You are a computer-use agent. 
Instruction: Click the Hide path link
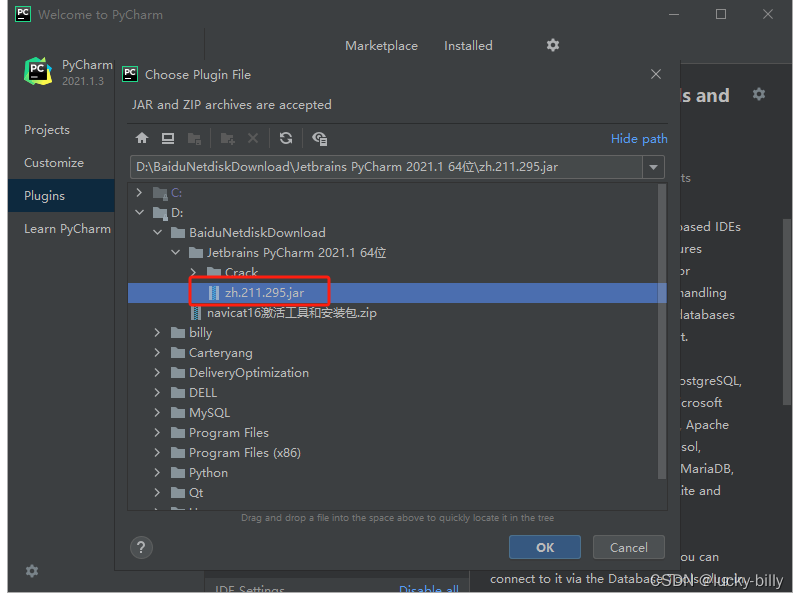(x=639, y=139)
